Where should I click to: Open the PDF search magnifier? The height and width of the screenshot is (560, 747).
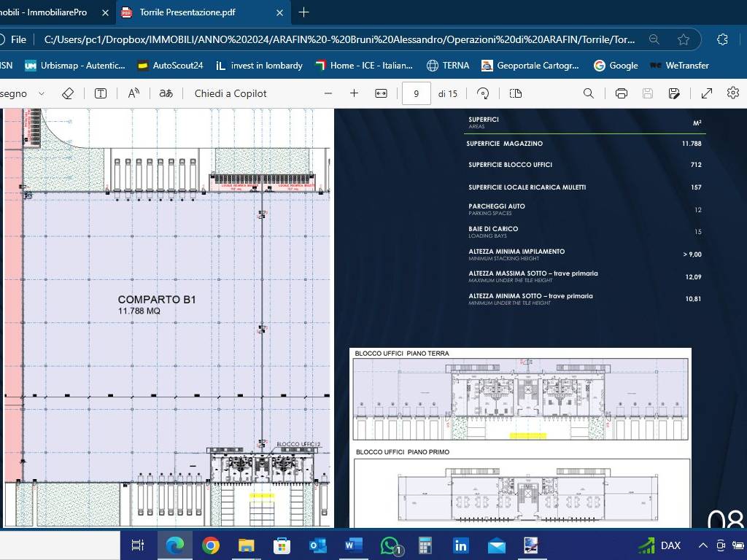pyautogui.click(x=589, y=93)
